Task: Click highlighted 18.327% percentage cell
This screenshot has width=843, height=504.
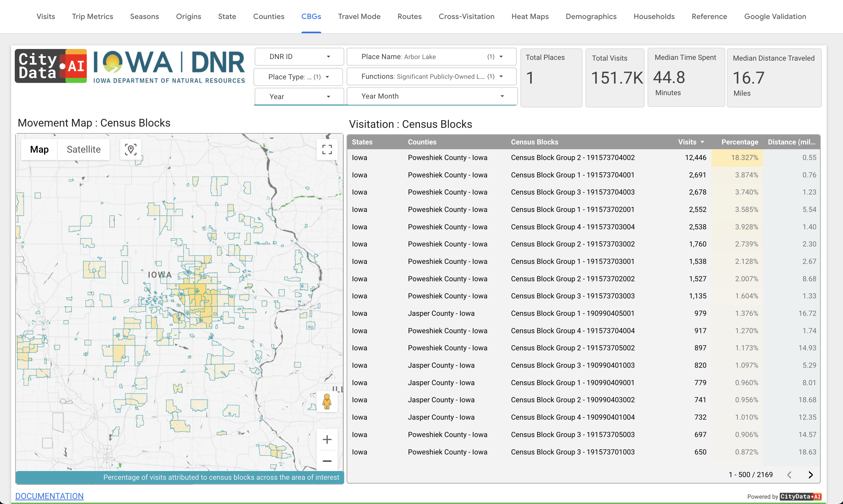Action: [737, 158]
